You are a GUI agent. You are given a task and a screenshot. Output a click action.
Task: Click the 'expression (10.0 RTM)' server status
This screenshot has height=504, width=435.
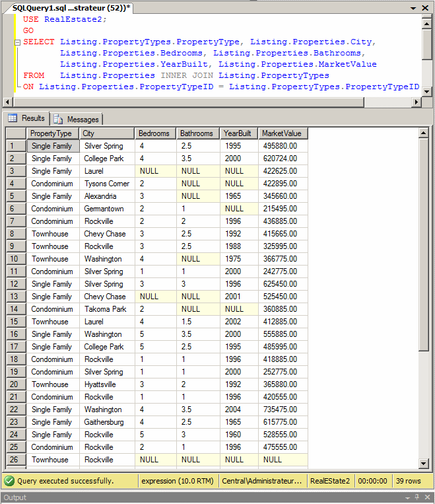pyautogui.click(x=178, y=481)
